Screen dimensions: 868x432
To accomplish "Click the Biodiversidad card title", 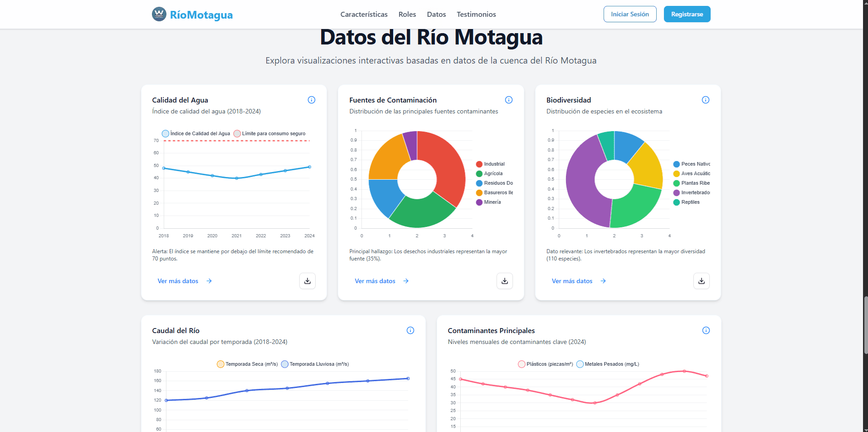I will point(569,100).
